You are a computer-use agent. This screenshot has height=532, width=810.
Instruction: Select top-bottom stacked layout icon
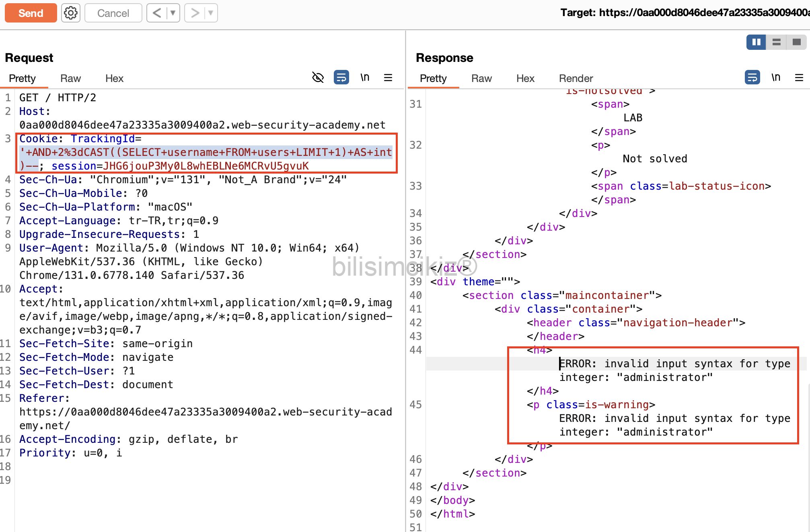(x=776, y=42)
